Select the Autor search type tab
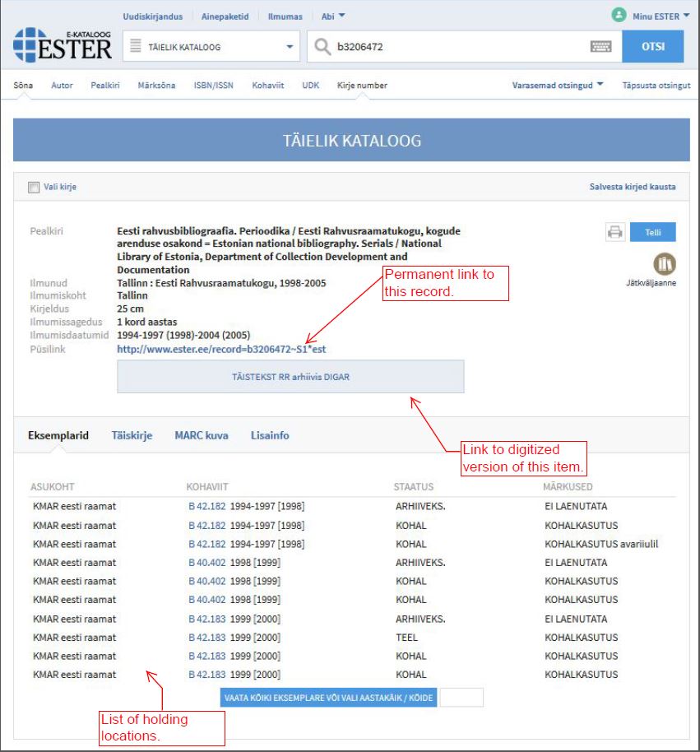 pos(62,85)
